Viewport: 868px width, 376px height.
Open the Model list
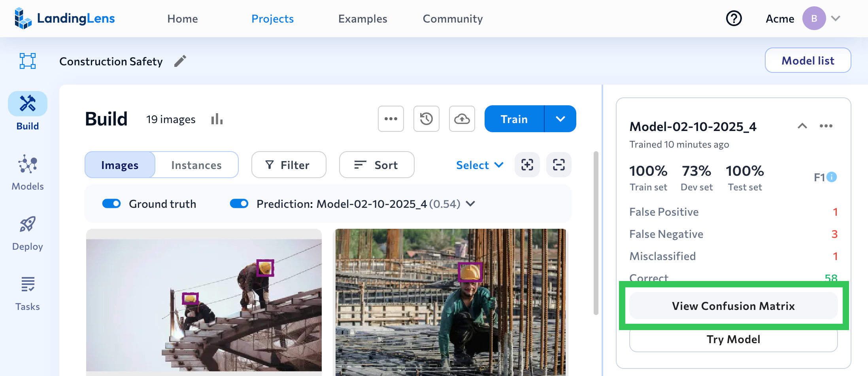pyautogui.click(x=808, y=60)
